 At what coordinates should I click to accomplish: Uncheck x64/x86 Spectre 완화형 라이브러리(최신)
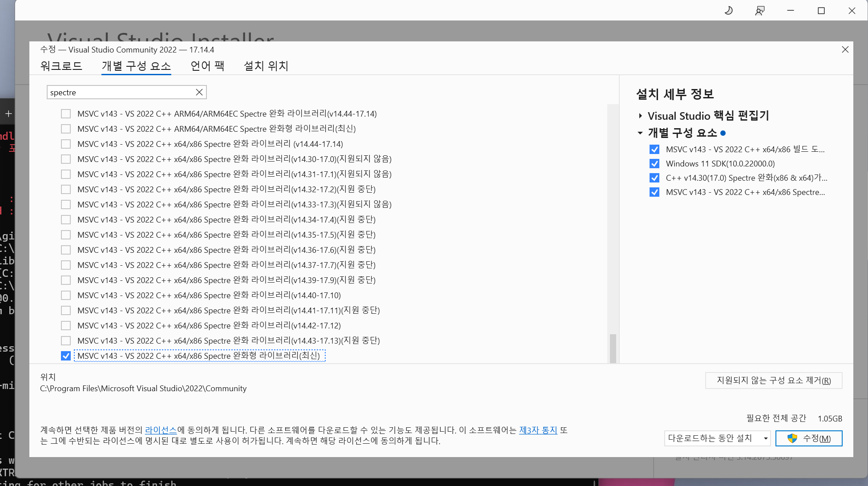[66, 356]
